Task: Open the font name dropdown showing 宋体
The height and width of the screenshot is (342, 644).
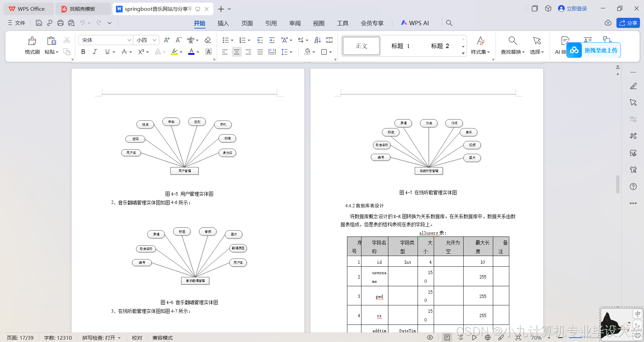Action: point(129,40)
